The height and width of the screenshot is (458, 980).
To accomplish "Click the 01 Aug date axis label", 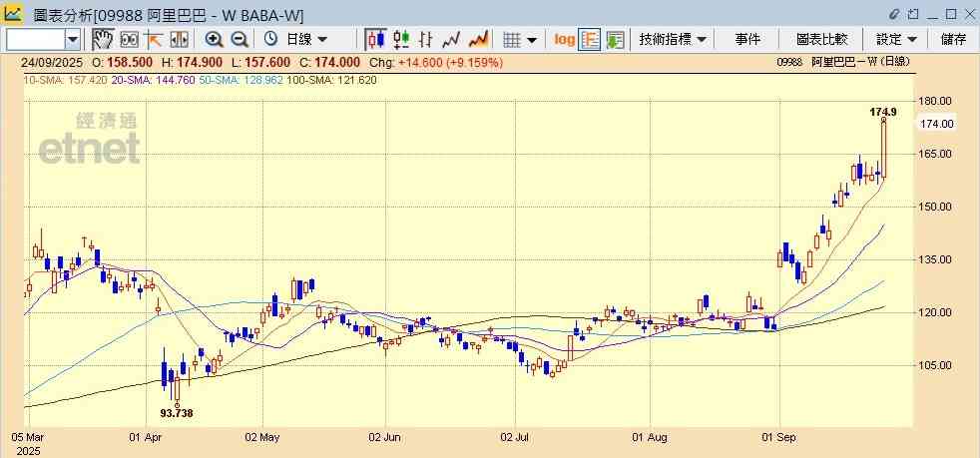I will (651, 438).
